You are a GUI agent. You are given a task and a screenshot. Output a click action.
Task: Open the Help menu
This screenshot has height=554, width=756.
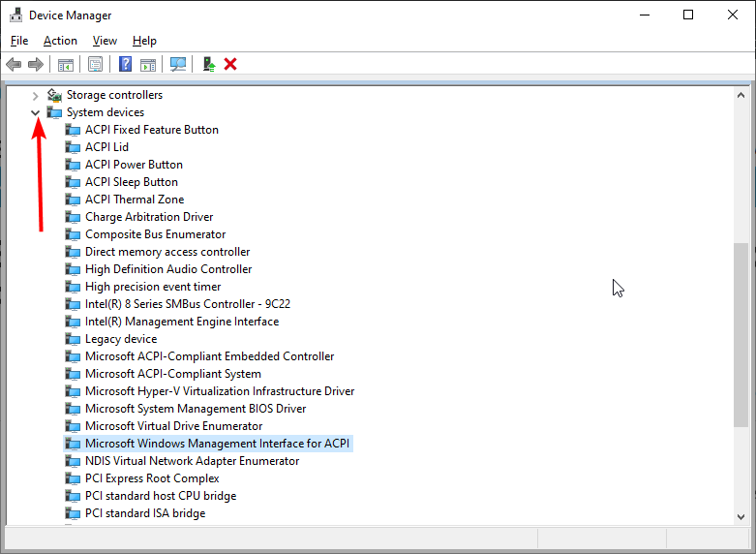(x=144, y=41)
